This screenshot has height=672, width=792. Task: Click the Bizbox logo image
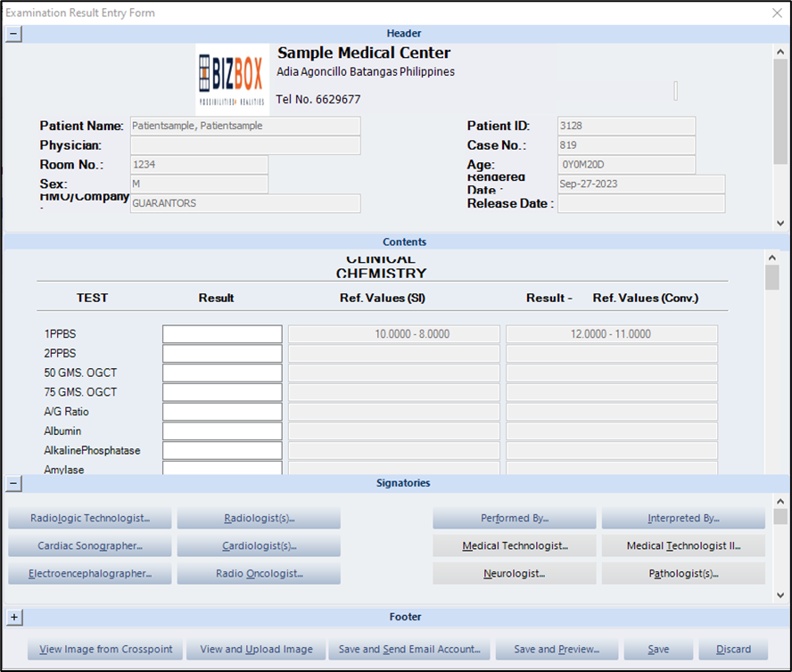click(x=231, y=79)
